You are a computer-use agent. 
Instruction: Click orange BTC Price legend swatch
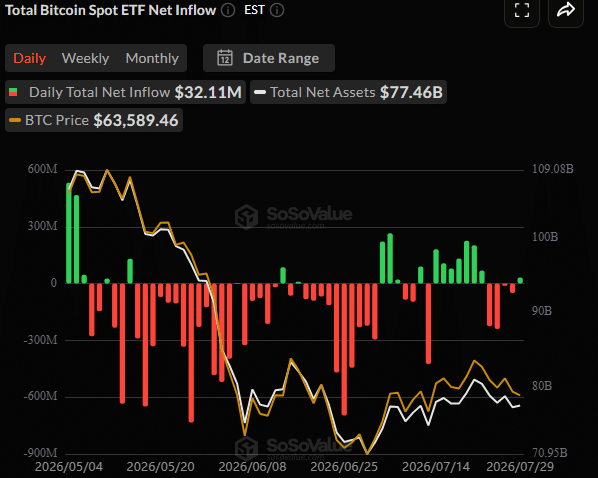[15, 120]
